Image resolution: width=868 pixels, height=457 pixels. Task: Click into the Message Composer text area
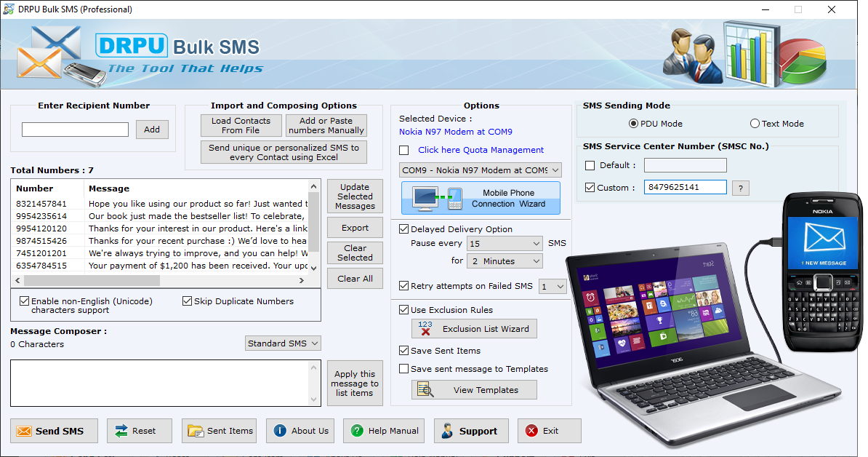tap(159, 384)
